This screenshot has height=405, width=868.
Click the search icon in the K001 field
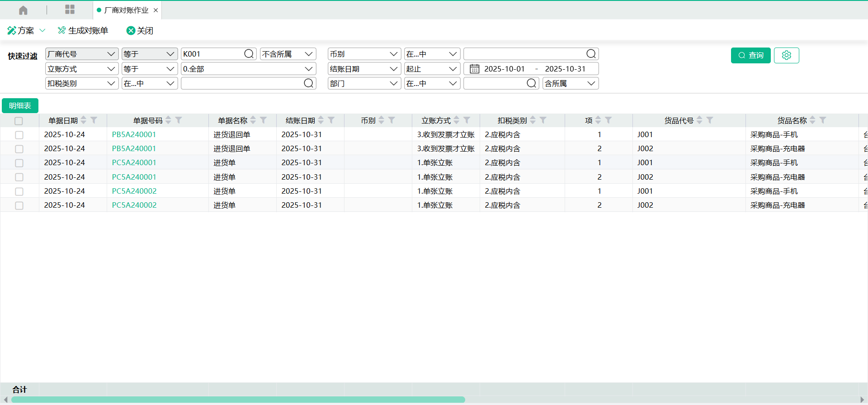(x=249, y=54)
